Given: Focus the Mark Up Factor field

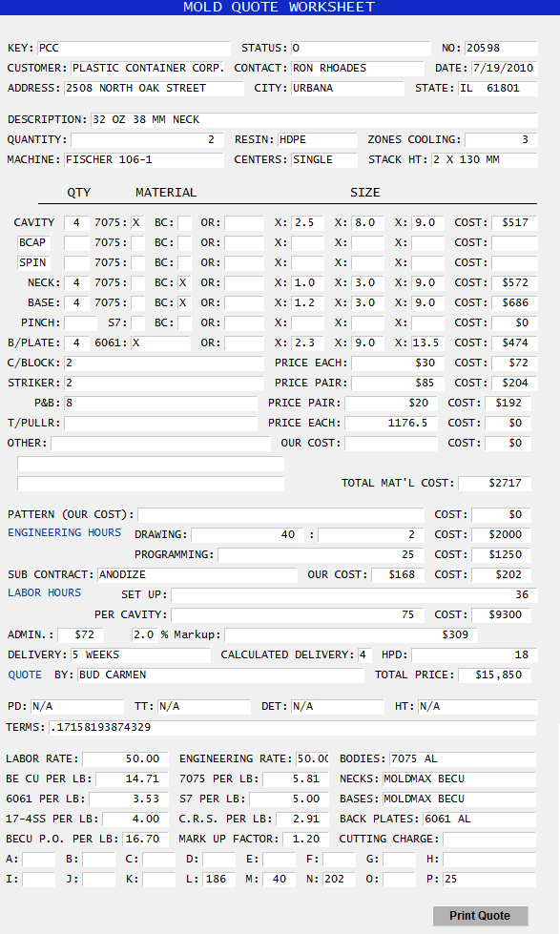Looking at the screenshot, I should click(304, 839).
